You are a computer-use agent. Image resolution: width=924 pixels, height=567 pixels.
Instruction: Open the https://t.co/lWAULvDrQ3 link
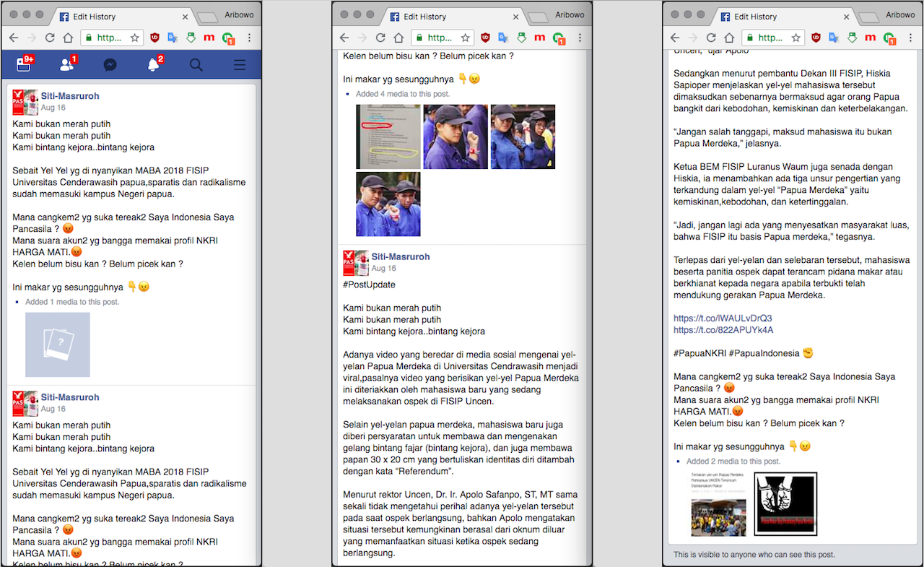723,318
